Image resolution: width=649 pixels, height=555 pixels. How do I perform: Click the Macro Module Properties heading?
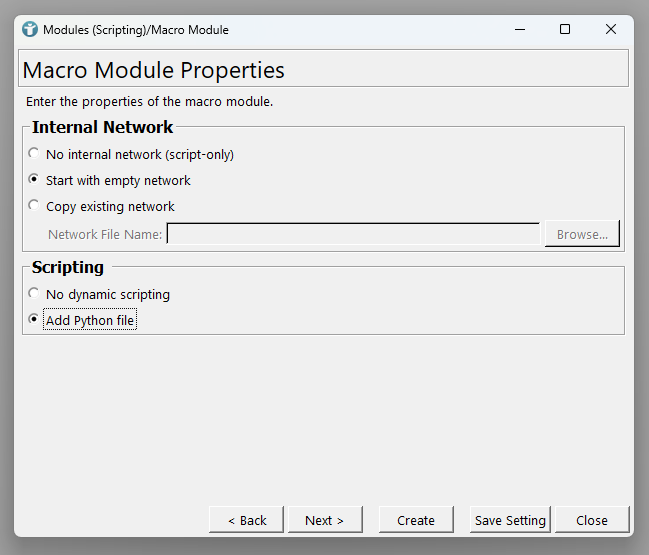pos(153,70)
